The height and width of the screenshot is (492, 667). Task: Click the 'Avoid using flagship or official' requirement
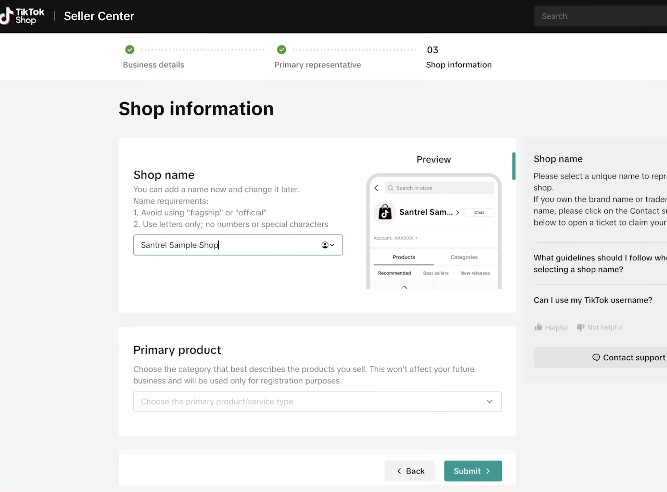click(x=200, y=213)
